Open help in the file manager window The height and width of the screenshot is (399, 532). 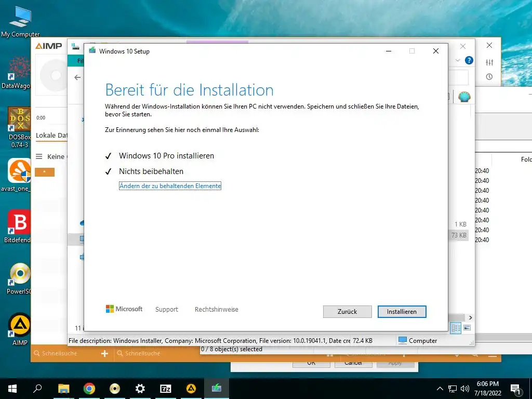(469, 60)
